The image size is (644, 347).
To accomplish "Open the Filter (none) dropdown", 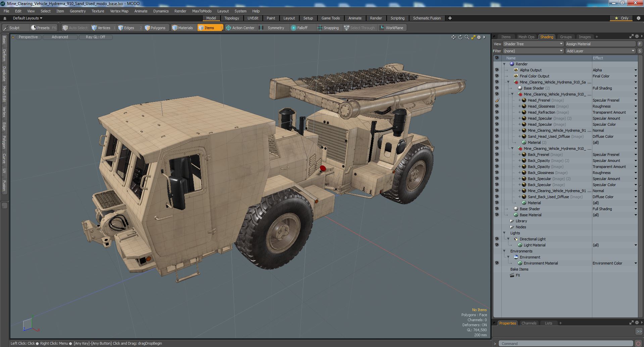I will coord(533,51).
